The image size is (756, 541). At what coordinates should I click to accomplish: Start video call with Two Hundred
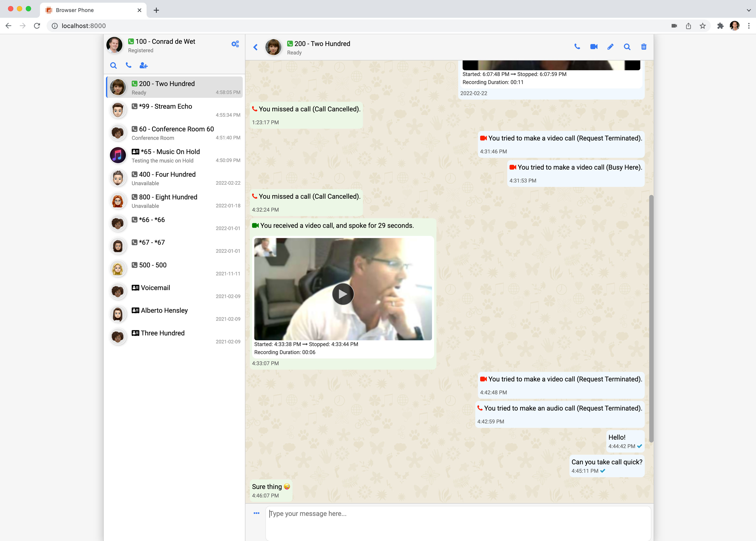[594, 47]
